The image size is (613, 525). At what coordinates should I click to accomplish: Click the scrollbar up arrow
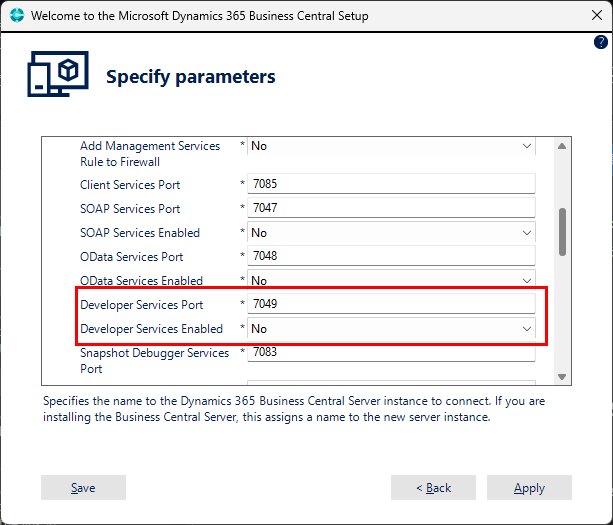(562, 147)
